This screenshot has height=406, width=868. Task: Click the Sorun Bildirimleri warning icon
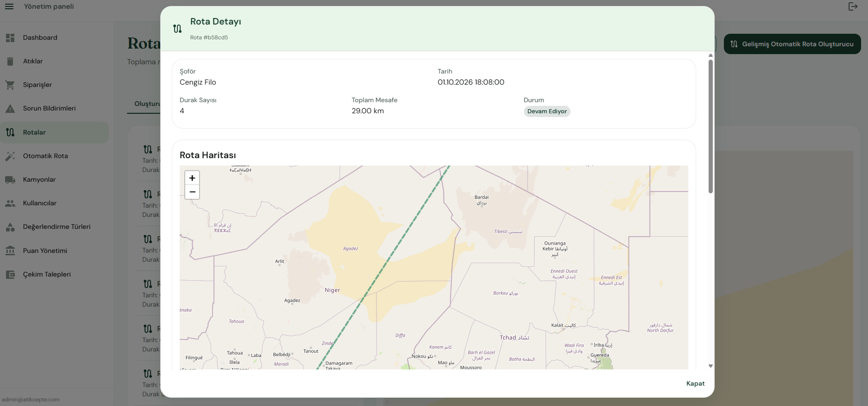pos(10,109)
